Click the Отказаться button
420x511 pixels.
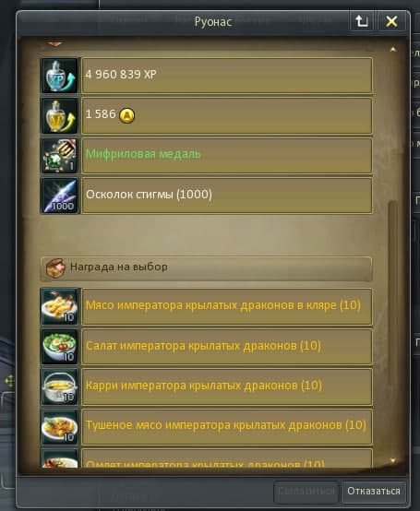tap(373, 491)
